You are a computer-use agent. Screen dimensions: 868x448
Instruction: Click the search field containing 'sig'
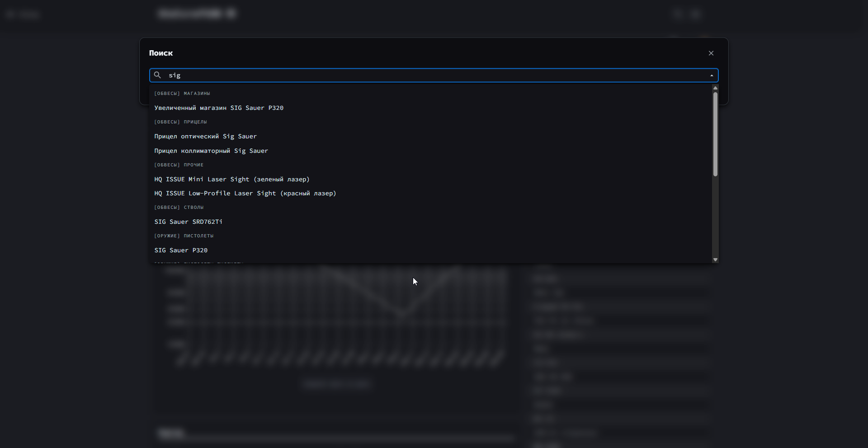coord(434,75)
